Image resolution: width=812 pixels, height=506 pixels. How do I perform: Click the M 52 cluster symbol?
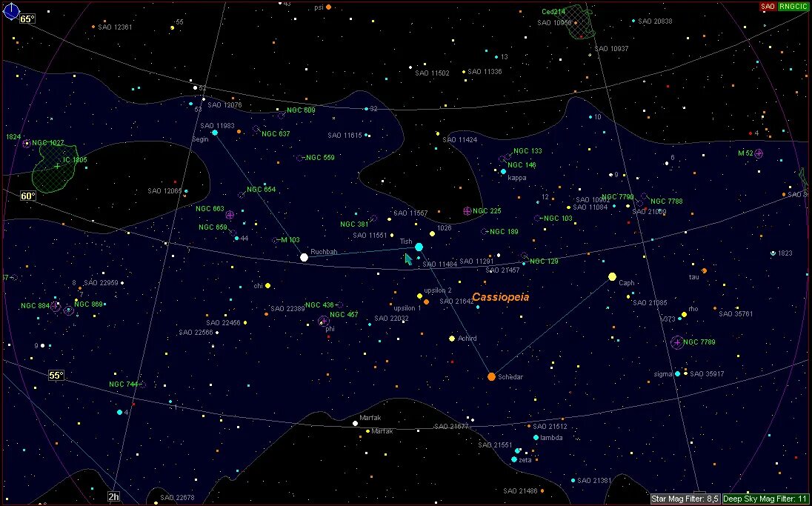[759, 153]
